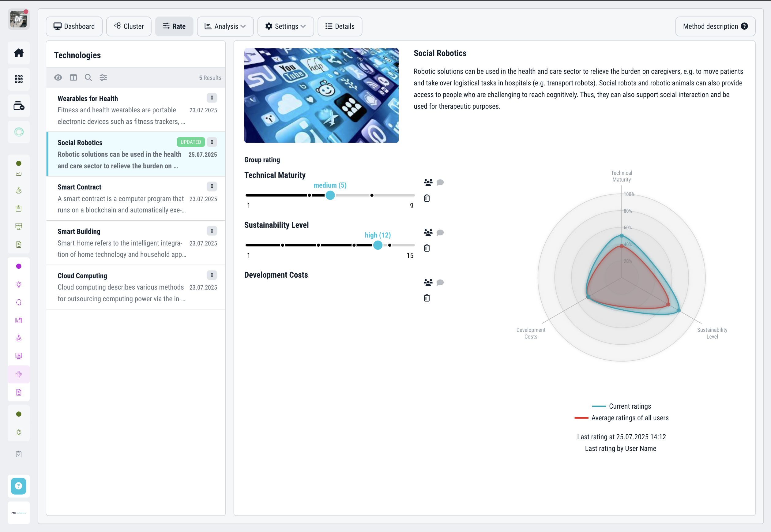Click the lightbulb icon in the purple sidebar section
771x532 pixels.
click(x=19, y=284)
